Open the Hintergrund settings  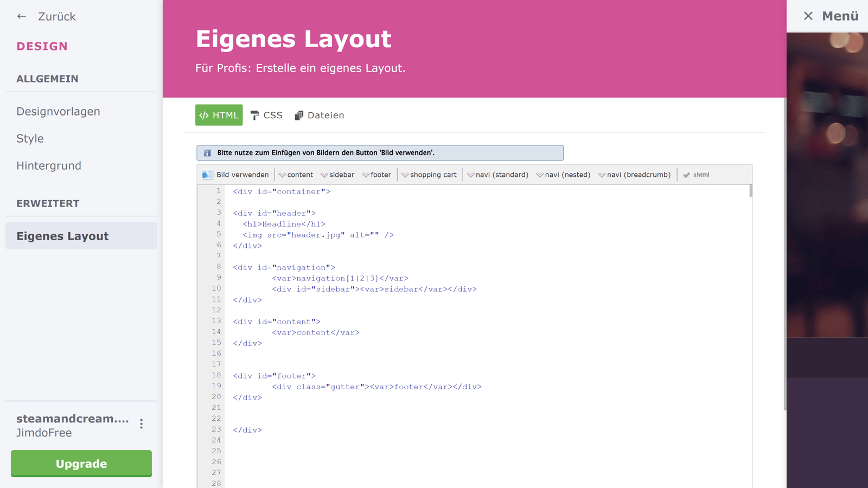pyautogui.click(x=49, y=165)
